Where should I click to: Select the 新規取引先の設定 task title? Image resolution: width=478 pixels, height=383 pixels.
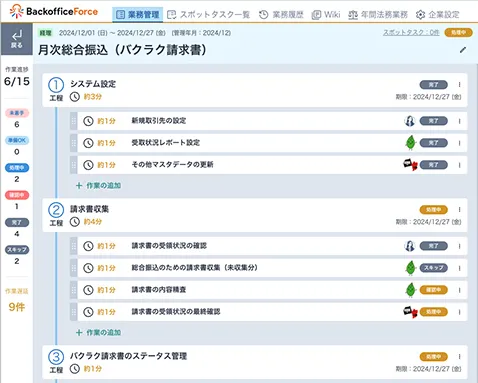[x=159, y=121]
